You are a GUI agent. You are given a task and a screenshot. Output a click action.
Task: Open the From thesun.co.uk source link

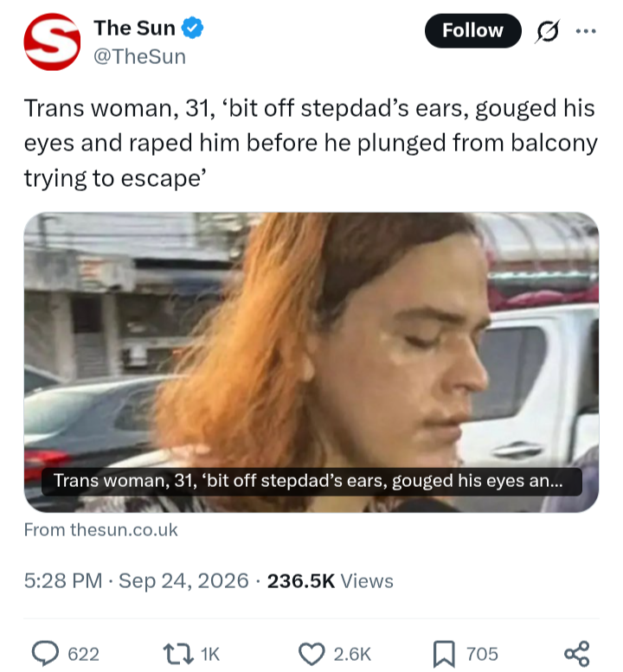click(100, 530)
